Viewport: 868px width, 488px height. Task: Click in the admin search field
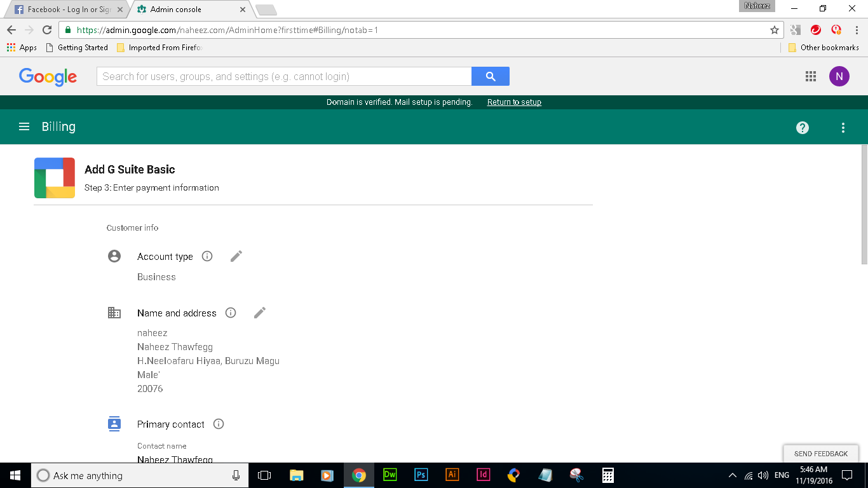[x=284, y=76]
